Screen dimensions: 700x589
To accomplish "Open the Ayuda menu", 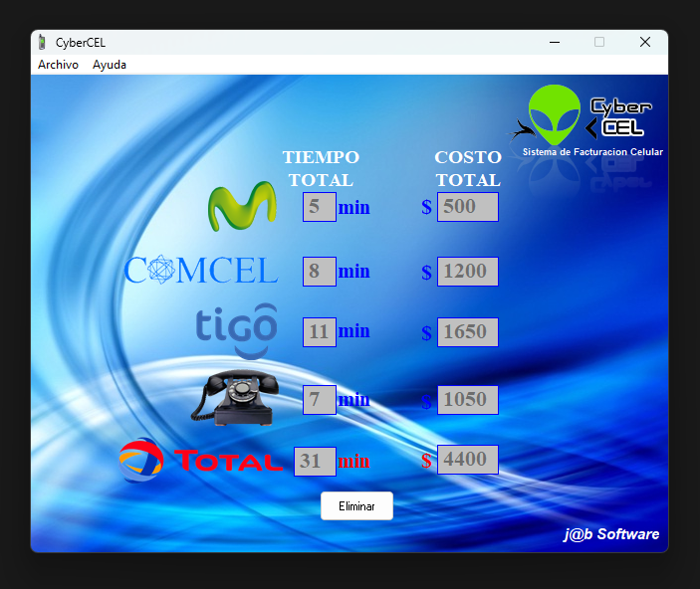I will pyautogui.click(x=110, y=65).
